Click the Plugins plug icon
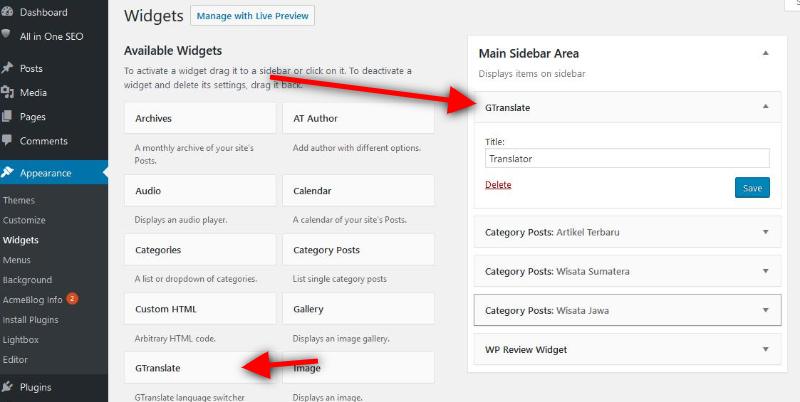This screenshot has width=800, height=402. [7, 387]
